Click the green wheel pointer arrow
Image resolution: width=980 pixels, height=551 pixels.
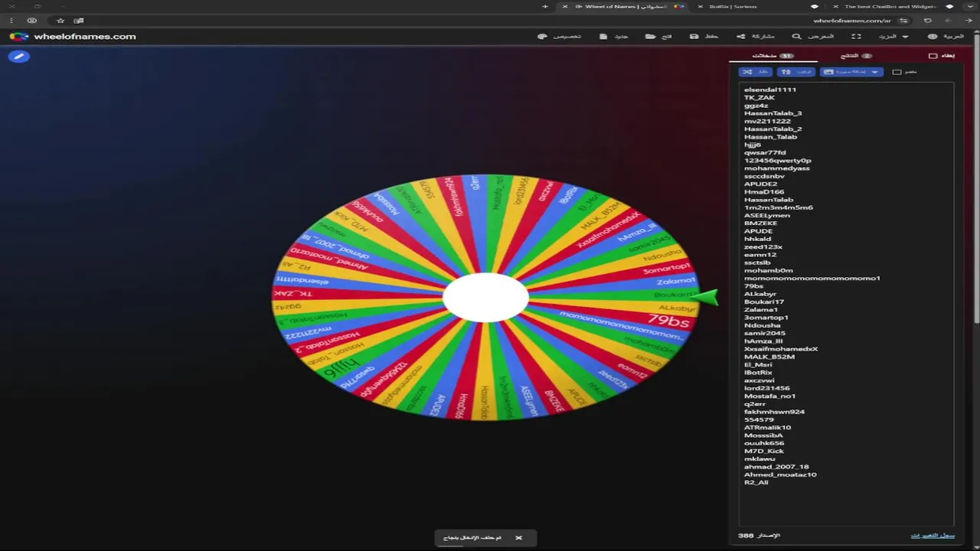point(704,297)
